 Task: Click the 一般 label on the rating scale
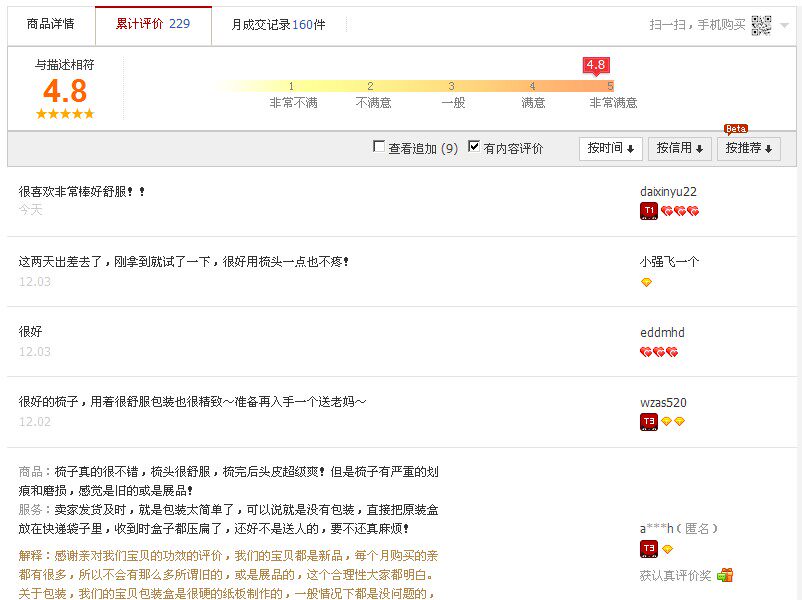[453, 103]
